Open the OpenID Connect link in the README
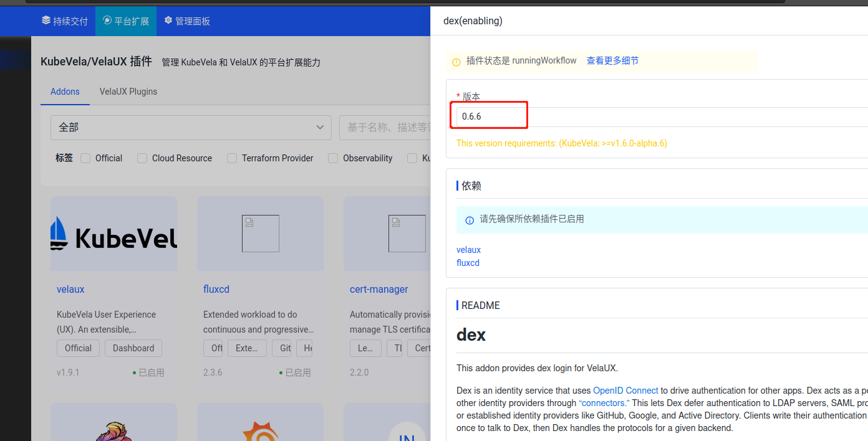Image resolution: width=868 pixels, height=441 pixels. point(625,390)
